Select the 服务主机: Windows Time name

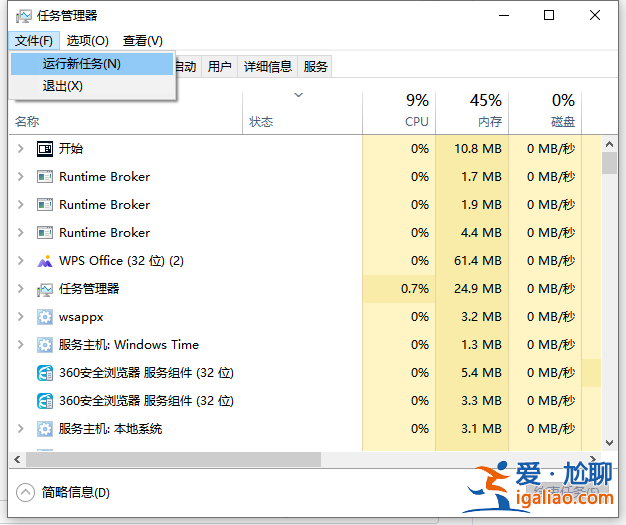pos(129,345)
